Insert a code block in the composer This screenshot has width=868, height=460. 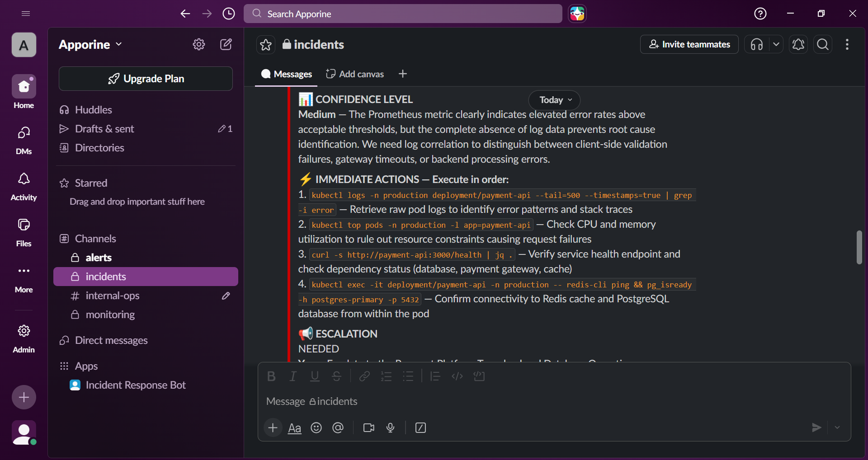coord(479,376)
